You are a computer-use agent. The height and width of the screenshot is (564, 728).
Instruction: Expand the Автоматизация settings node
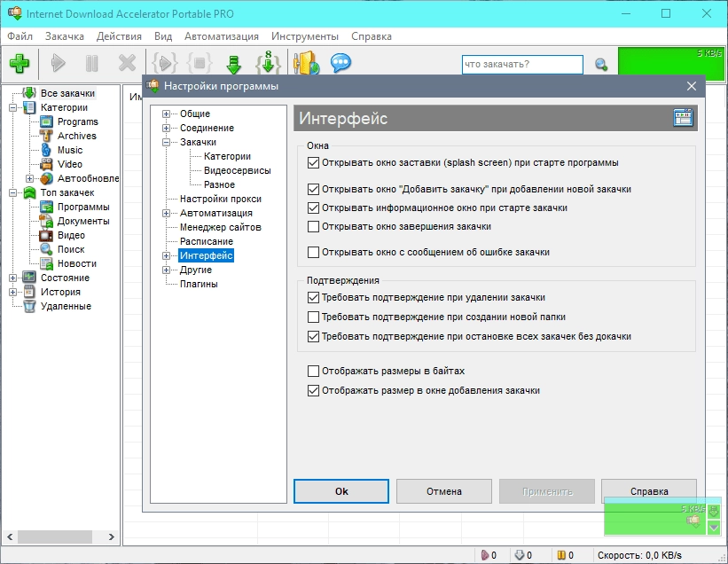pos(166,213)
